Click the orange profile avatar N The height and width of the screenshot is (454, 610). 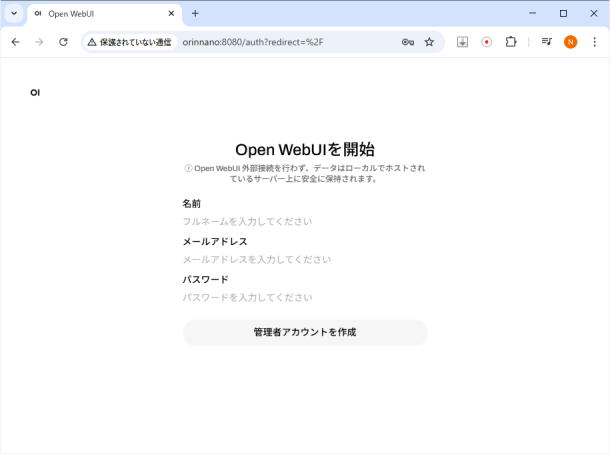570,42
